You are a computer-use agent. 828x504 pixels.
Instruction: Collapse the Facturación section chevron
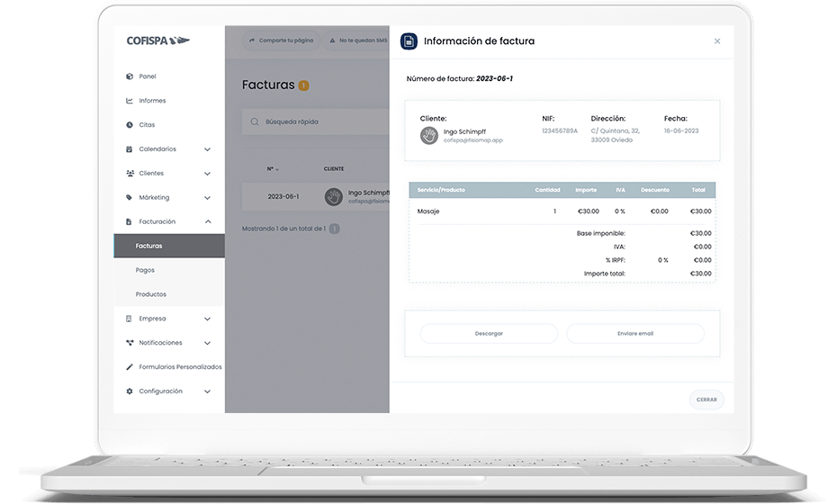point(208,221)
